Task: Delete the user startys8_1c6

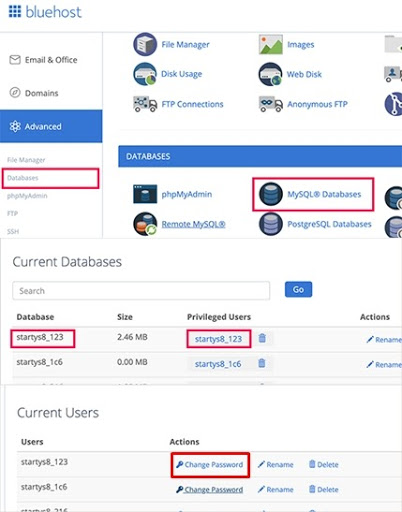Action: 324,489
